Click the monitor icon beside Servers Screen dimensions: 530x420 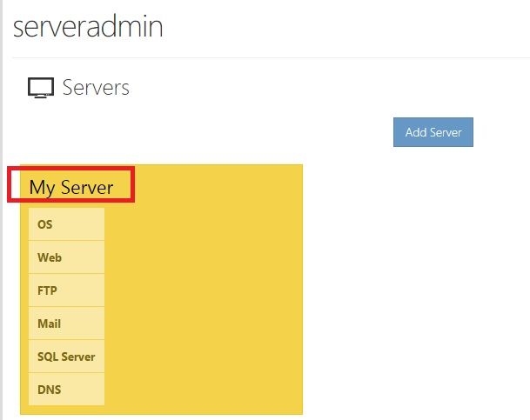[x=41, y=88]
